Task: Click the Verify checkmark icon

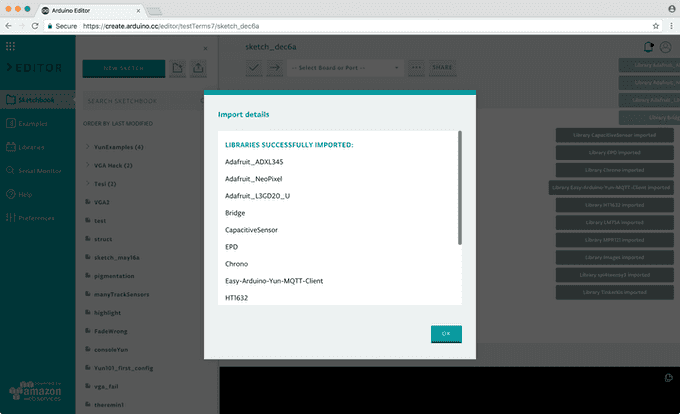Action: 255,68
